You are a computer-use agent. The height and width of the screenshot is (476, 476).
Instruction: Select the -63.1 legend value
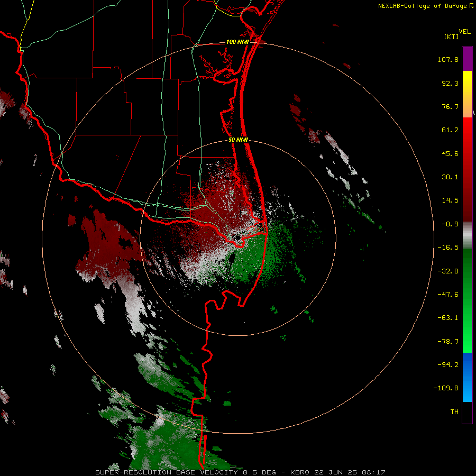[448, 318]
